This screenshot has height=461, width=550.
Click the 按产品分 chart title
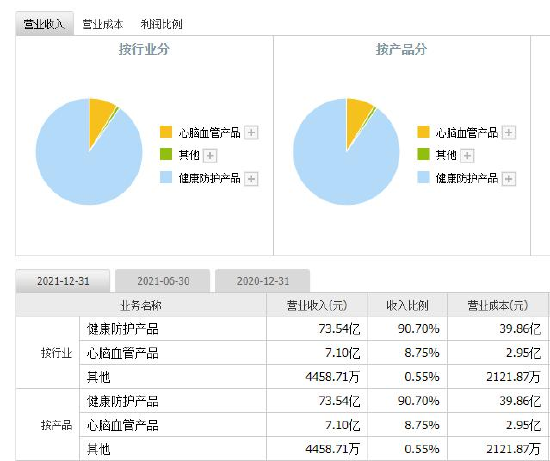[x=401, y=49]
